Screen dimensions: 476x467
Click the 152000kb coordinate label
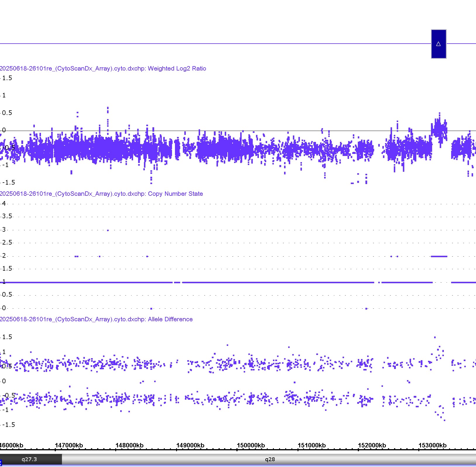click(x=372, y=445)
